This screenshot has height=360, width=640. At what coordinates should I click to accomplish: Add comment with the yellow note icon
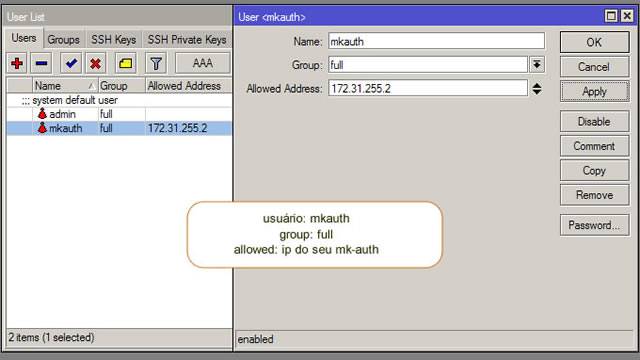pos(126,63)
